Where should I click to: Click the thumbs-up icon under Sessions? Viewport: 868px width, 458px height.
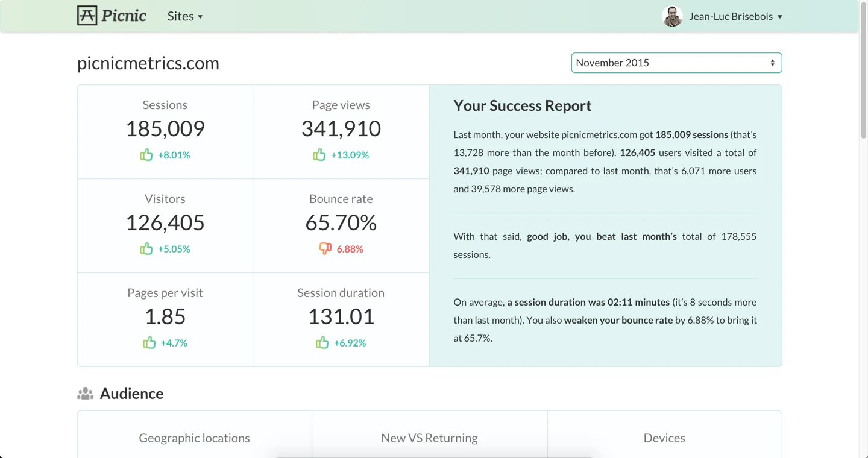146,155
